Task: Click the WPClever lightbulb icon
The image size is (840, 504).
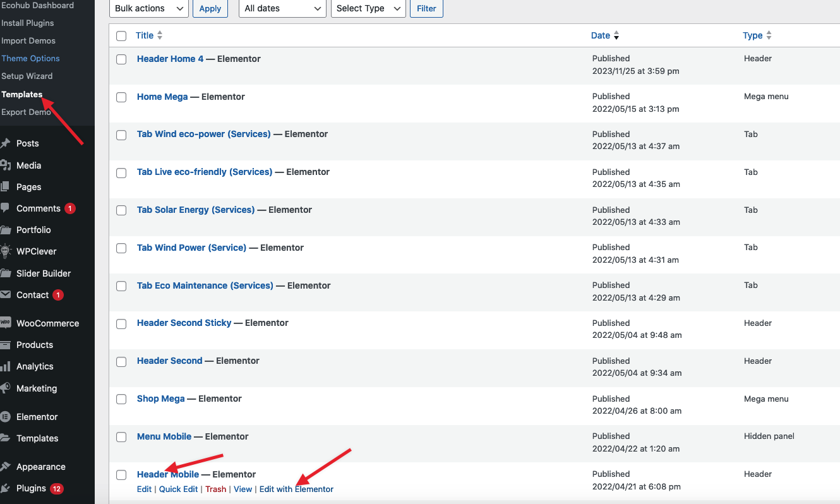Action: click(6, 251)
